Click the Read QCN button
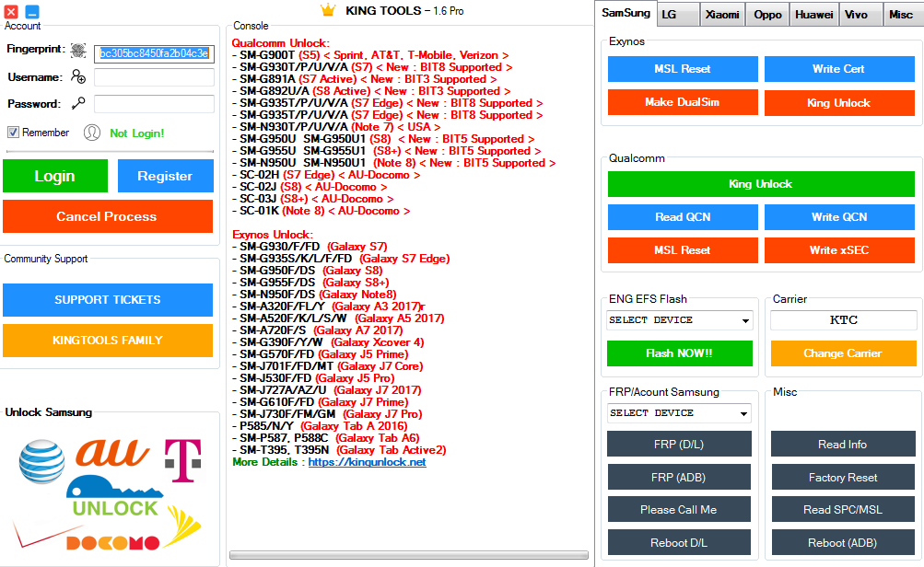Screen dimensions: 924x567 683,217
